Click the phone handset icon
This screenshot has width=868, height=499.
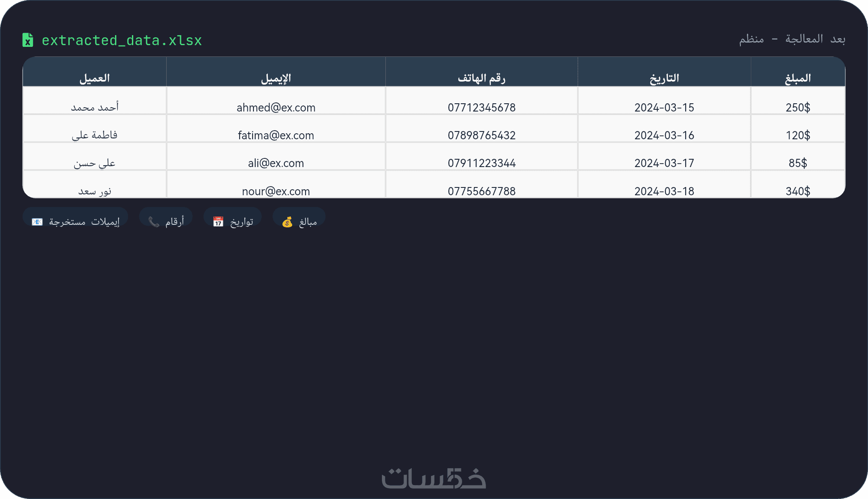point(154,222)
